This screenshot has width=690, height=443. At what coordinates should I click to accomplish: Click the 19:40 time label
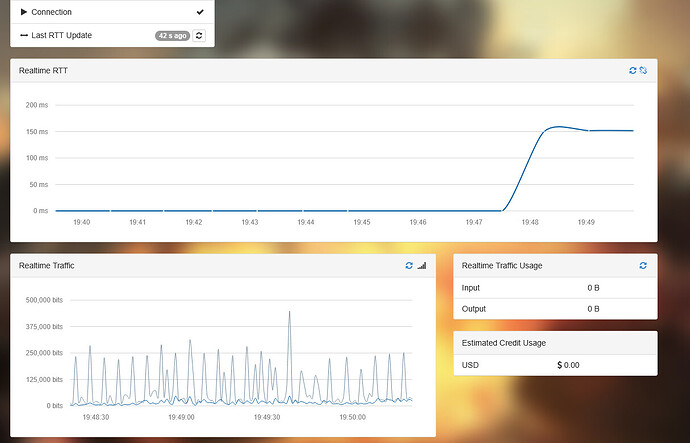point(81,223)
